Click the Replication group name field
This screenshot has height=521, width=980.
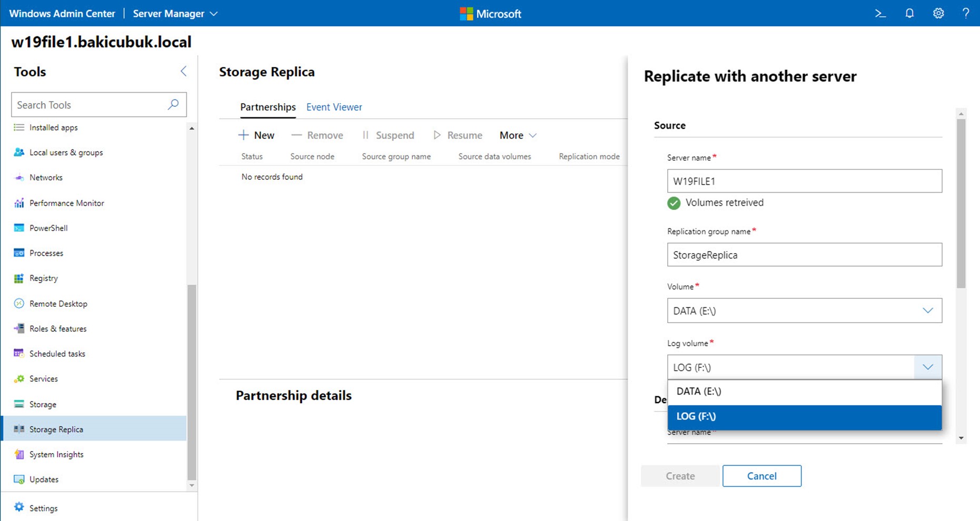click(804, 255)
